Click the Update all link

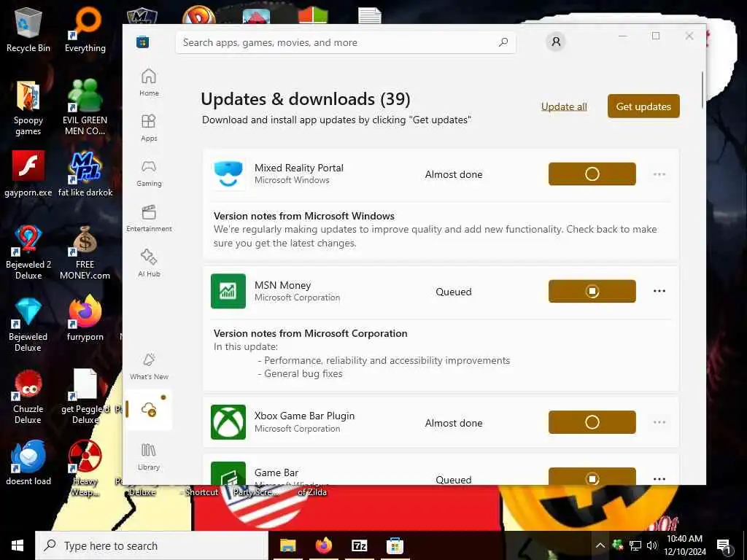564,106
